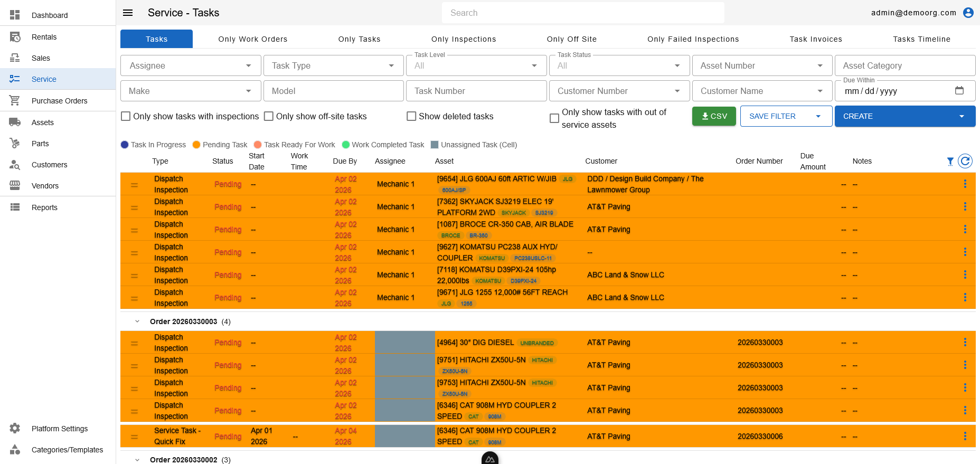Open row menu for JLG 600AJ task
This screenshot has height=464, width=980.
965,184
